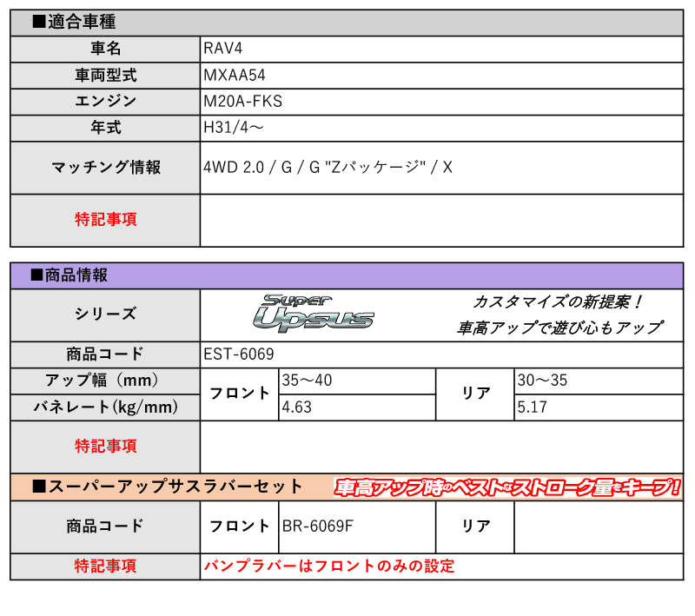Click フロント label next to 35～40

(240, 394)
